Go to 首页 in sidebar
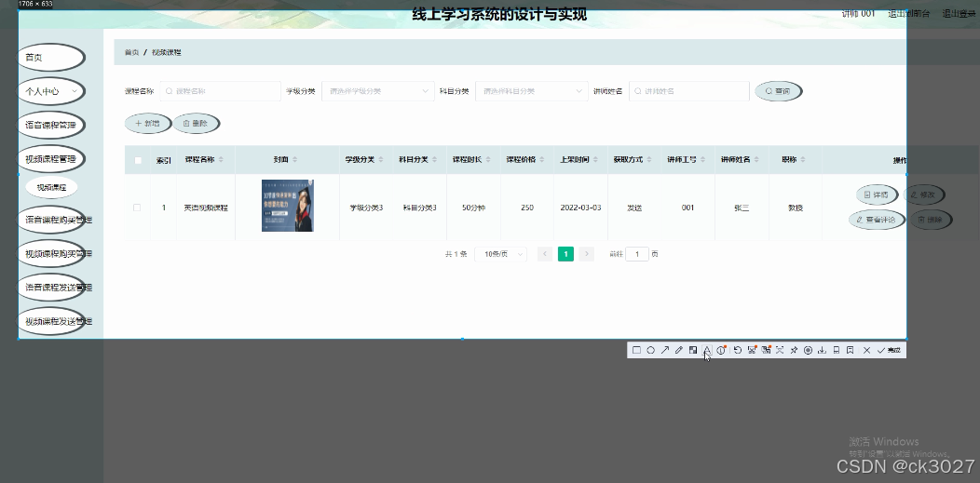 click(x=51, y=58)
